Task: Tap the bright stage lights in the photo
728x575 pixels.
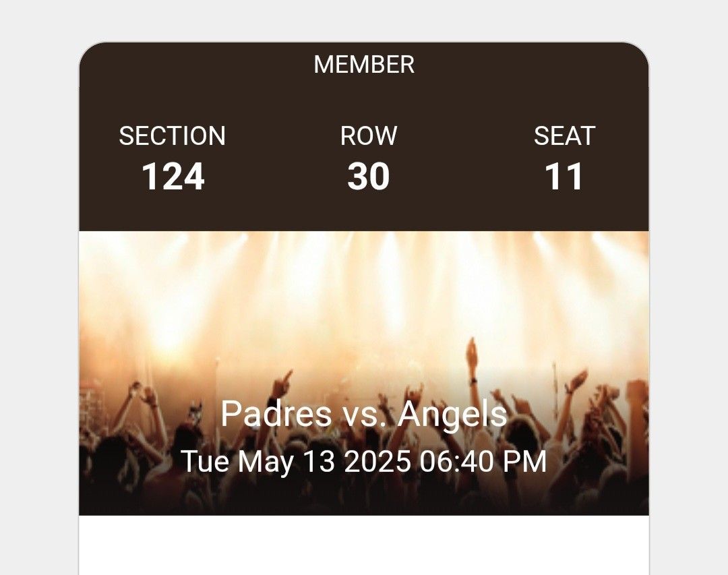Action: coord(364,283)
